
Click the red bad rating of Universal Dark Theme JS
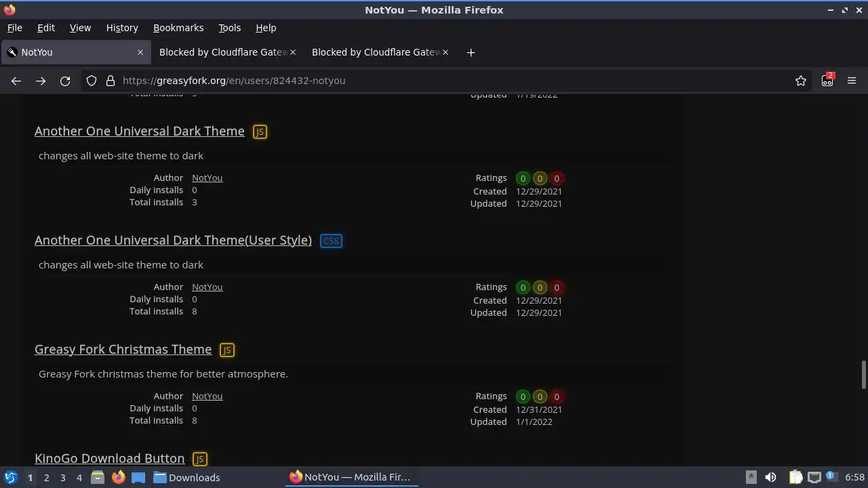557,178
